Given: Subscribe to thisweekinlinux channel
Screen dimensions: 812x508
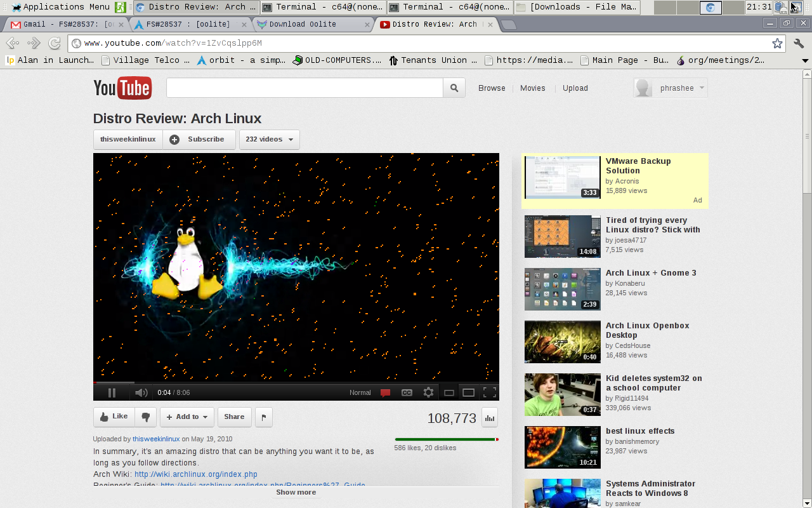Looking at the screenshot, I should pos(199,139).
